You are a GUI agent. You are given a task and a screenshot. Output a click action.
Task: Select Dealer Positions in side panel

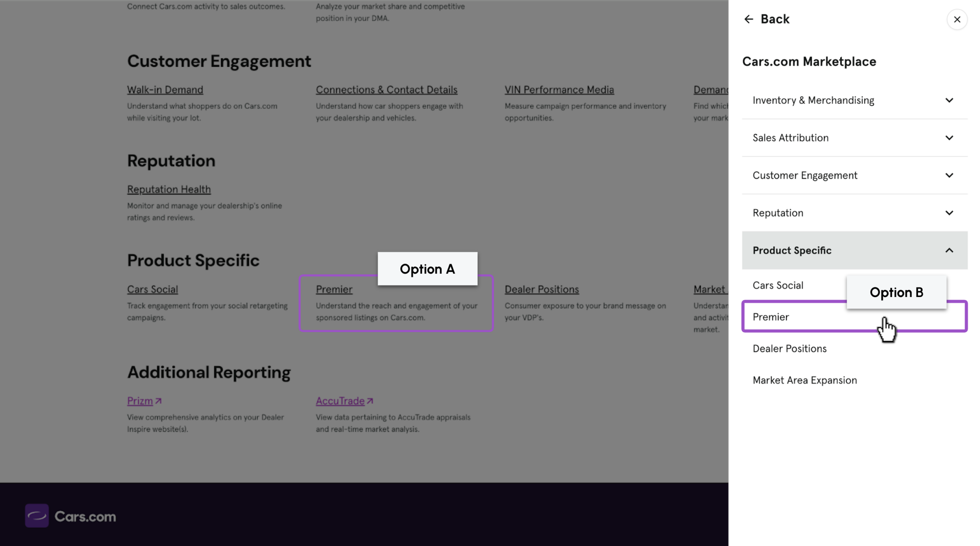[789, 349]
